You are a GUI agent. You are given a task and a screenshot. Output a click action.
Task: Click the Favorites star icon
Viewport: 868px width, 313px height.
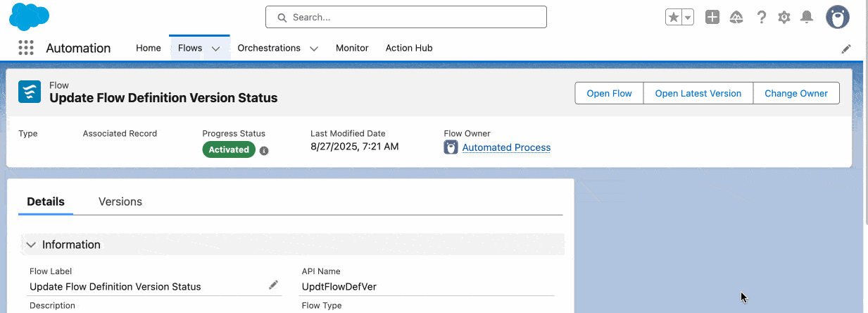coord(673,18)
